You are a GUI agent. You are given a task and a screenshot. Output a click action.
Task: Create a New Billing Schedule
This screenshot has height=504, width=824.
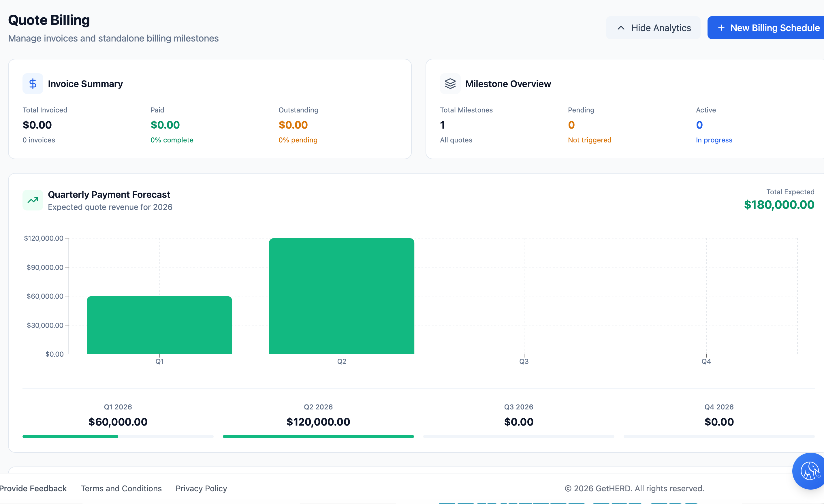click(x=769, y=28)
